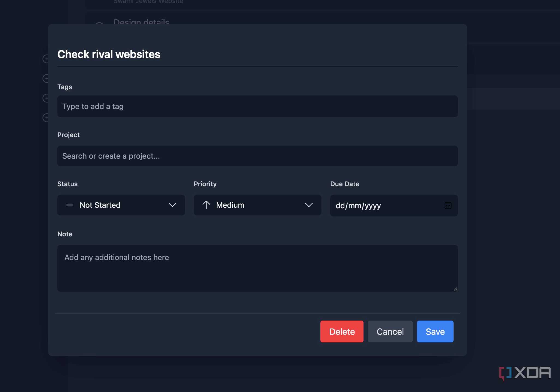Click the project search field
560x392 pixels.
click(x=257, y=156)
